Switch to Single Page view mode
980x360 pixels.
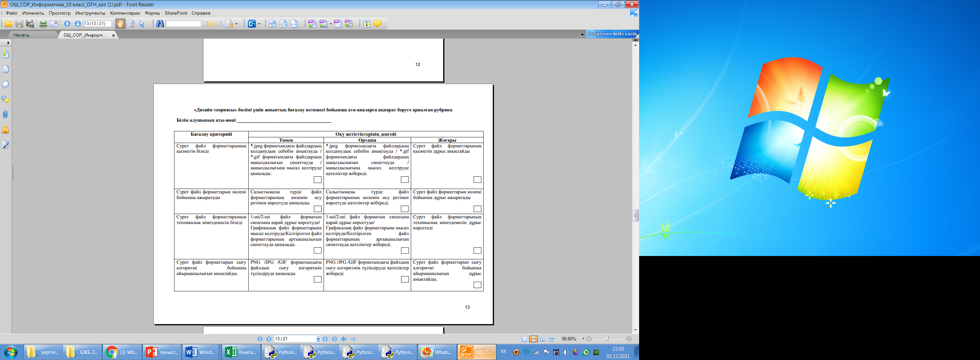pyautogui.click(x=524, y=339)
